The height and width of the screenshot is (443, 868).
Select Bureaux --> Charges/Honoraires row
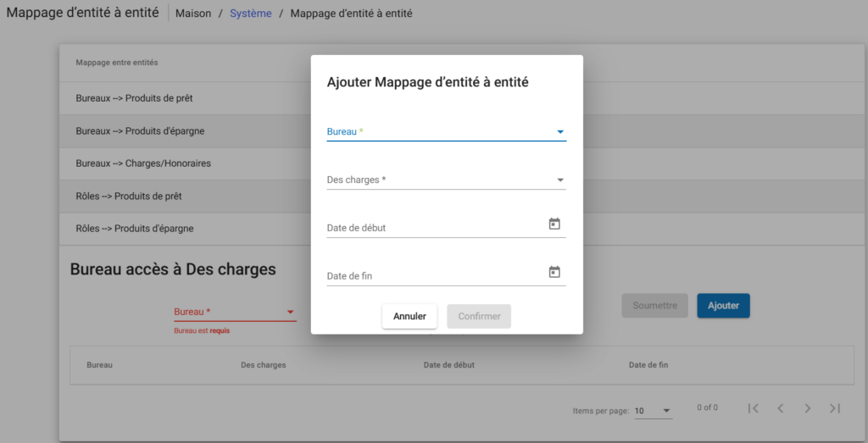click(x=143, y=163)
